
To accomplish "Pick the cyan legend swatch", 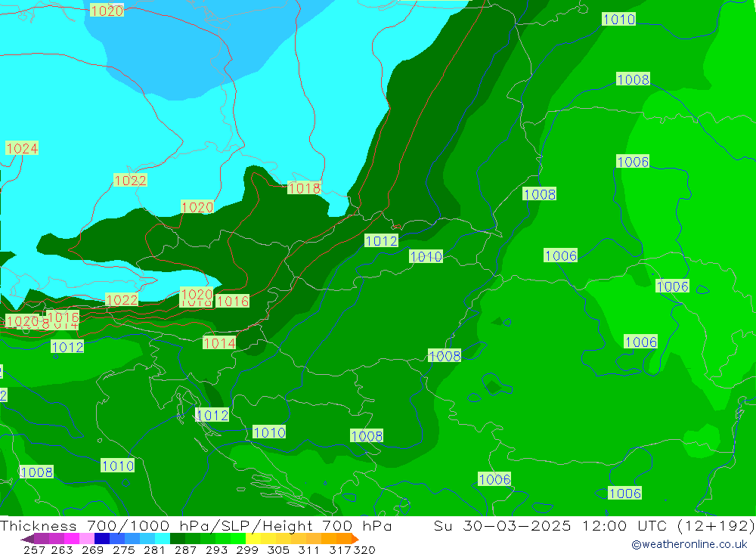I will tap(163, 539).
